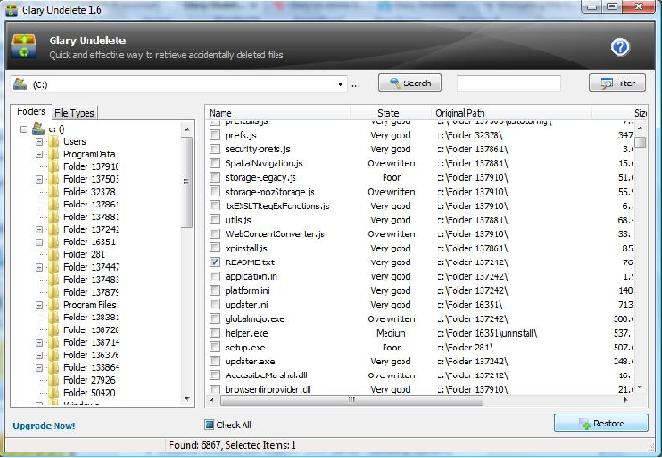
Task: Open the help question mark icon
Action: (x=620, y=47)
